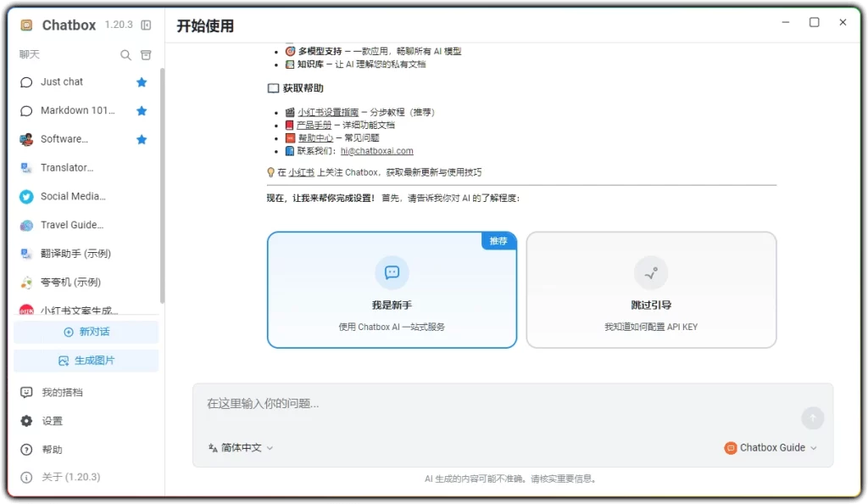Click the Translator chat avatar icon
The width and height of the screenshot is (868, 504).
coord(26,168)
